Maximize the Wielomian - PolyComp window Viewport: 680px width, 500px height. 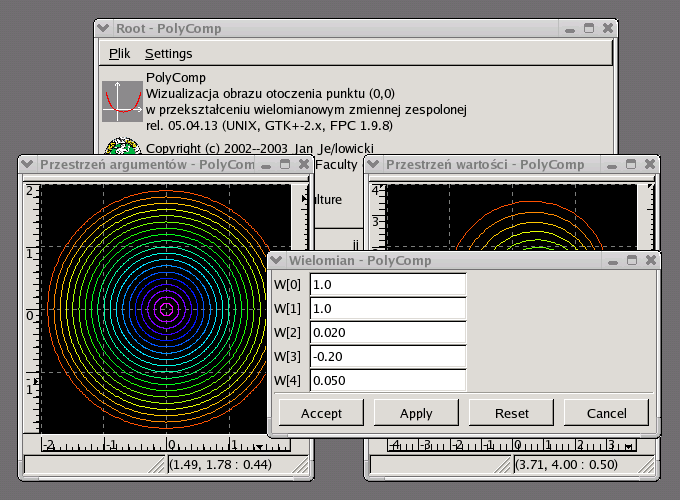pyautogui.click(x=632, y=260)
